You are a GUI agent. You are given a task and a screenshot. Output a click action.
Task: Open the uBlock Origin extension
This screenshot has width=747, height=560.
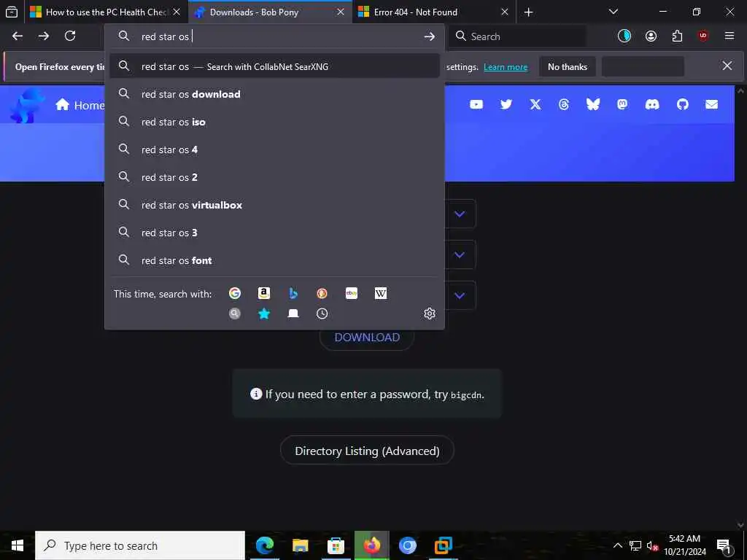(x=703, y=36)
